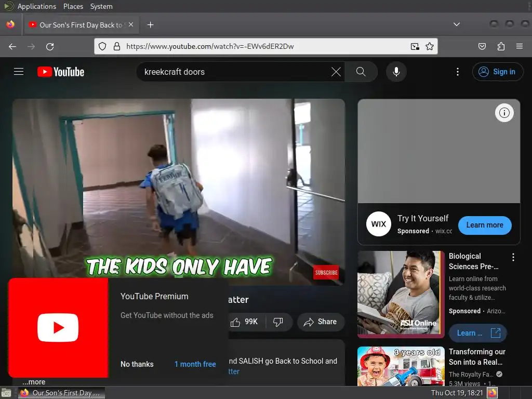Open the clock showing Thu Oct 19

[x=457, y=393]
